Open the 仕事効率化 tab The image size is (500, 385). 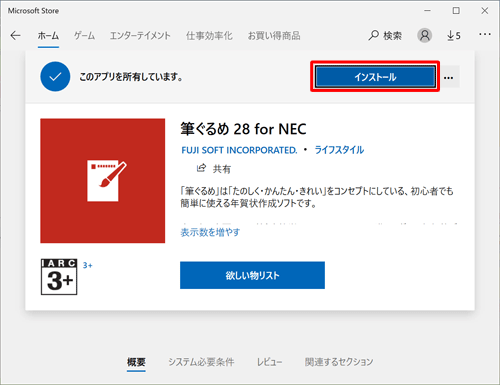209,36
